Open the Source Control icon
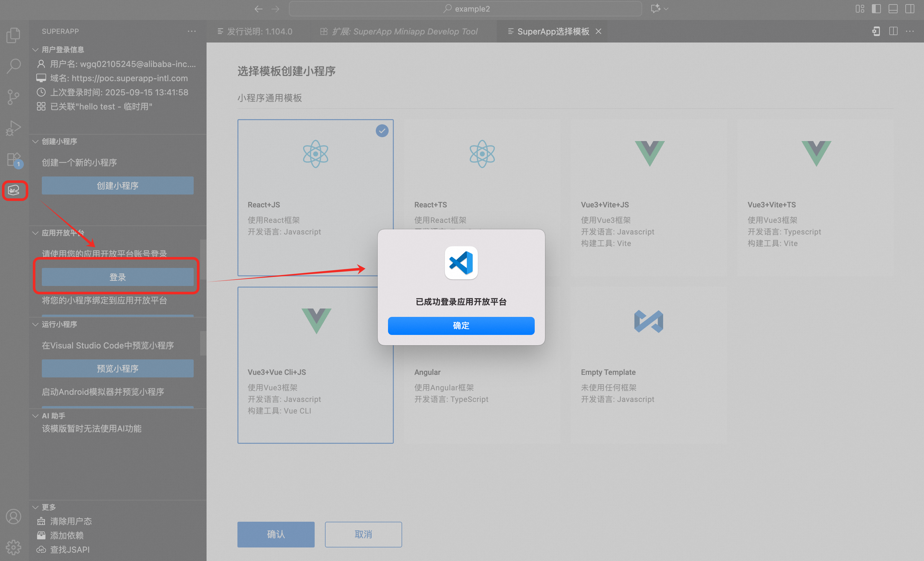 click(14, 97)
